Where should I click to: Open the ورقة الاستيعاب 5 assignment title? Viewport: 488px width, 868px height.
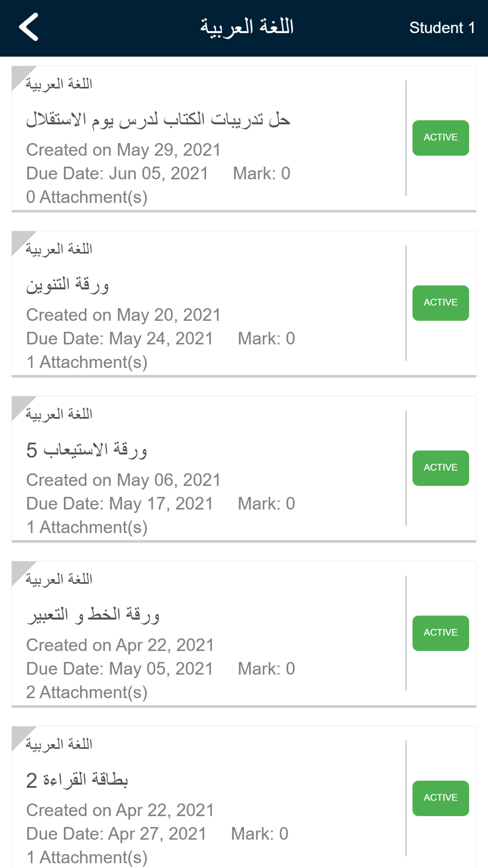[x=87, y=450]
